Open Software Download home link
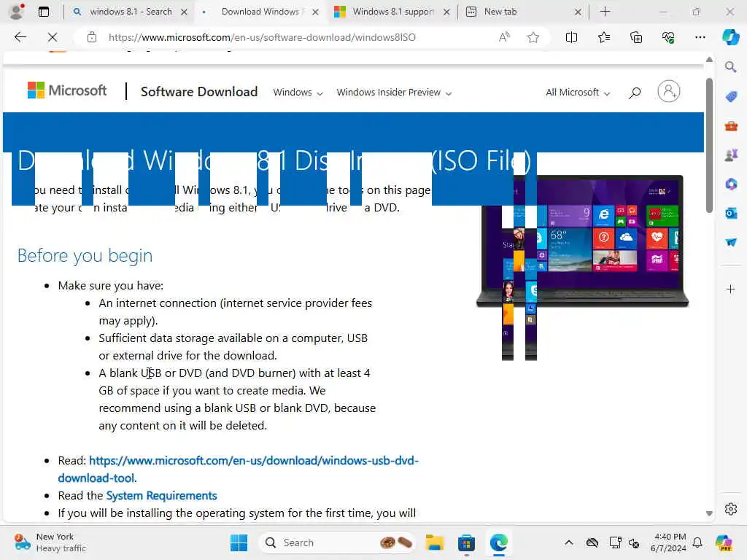747x560 pixels. [199, 91]
